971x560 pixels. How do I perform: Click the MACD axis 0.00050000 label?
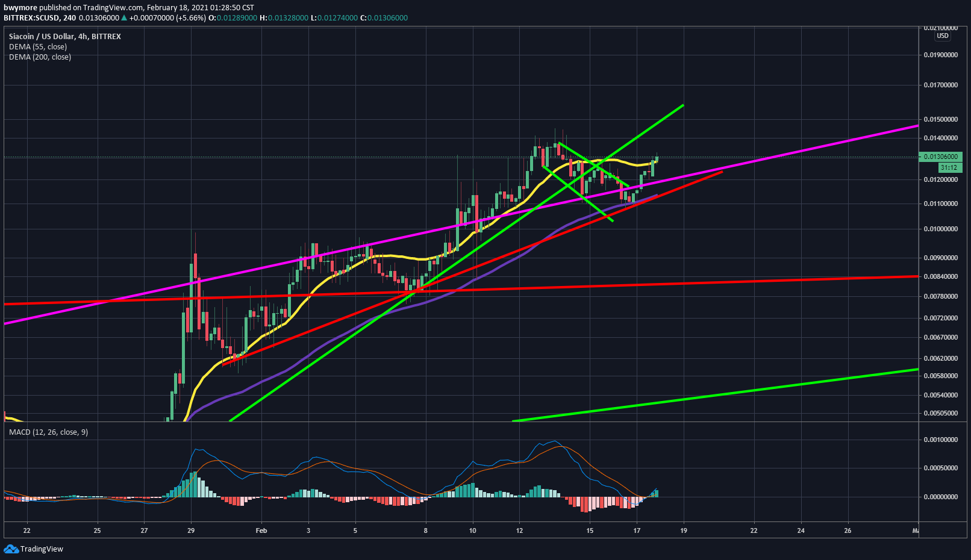(941, 468)
